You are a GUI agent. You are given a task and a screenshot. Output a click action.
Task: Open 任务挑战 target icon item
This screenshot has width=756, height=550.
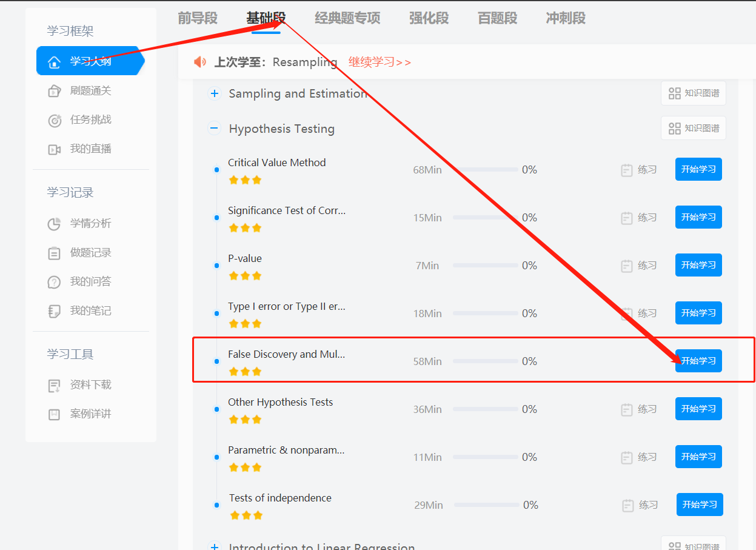[x=90, y=120]
